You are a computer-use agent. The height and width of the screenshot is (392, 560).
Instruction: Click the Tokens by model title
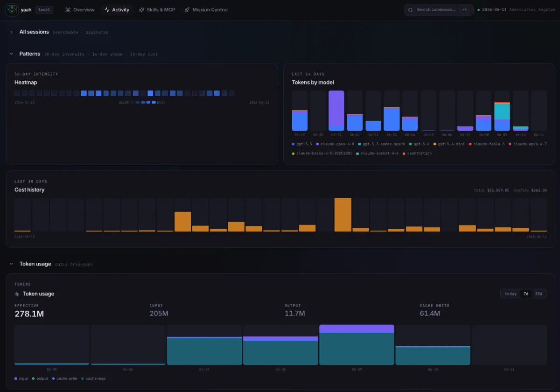point(313,83)
